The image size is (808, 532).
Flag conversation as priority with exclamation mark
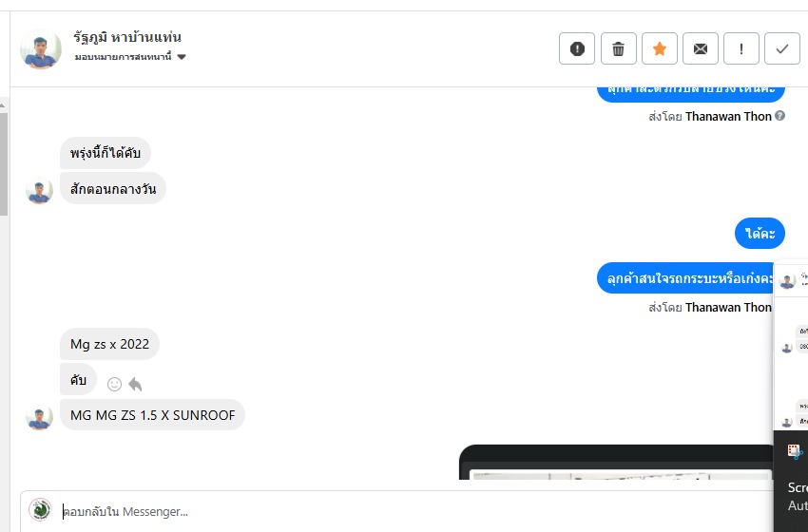click(x=741, y=48)
